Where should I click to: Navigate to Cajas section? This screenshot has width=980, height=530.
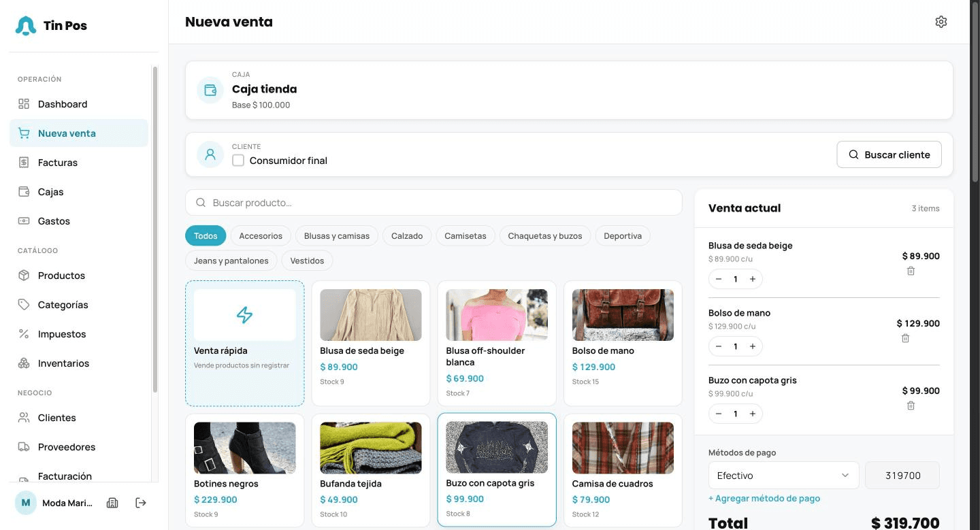78,192
